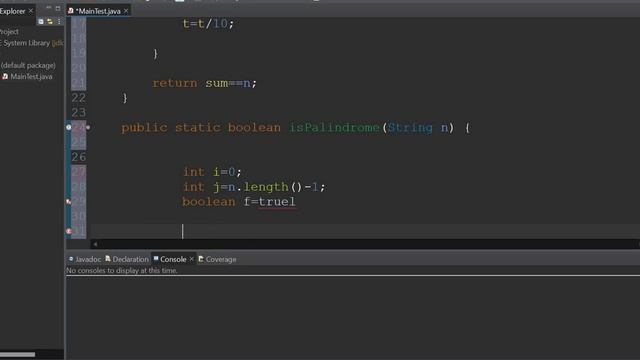Open the Coverage tab
The height and width of the screenshot is (360, 640).
click(x=221, y=259)
